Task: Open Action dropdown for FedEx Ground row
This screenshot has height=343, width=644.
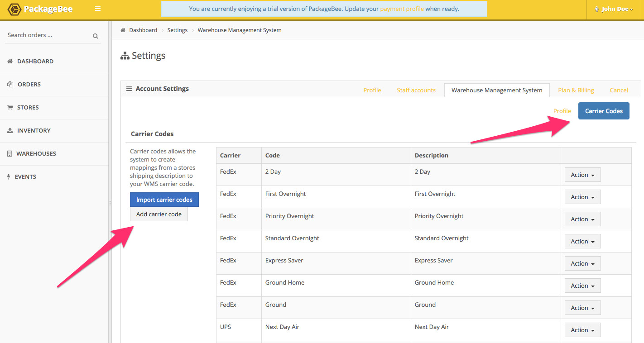Action: click(582, 308)
